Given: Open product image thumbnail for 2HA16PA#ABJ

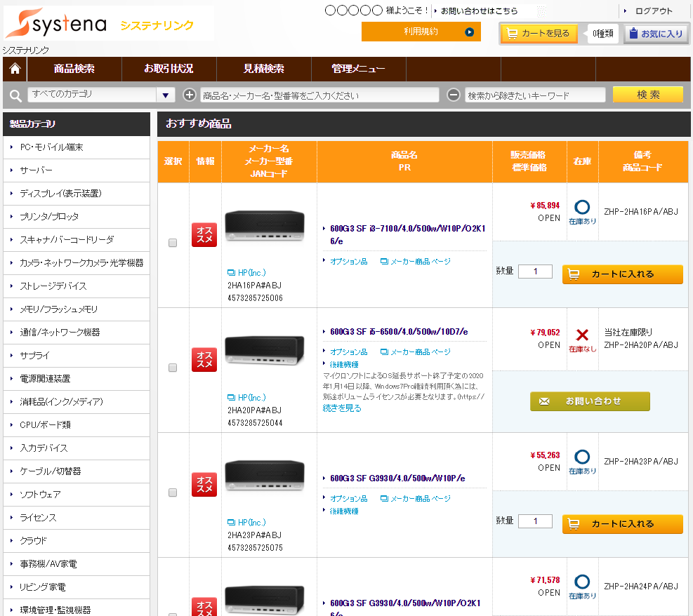Looking at the screenshot, I should (x=265, y=226).
